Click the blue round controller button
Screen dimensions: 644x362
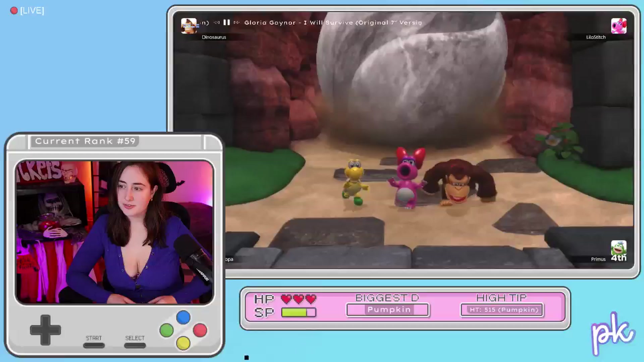[183, 317]
